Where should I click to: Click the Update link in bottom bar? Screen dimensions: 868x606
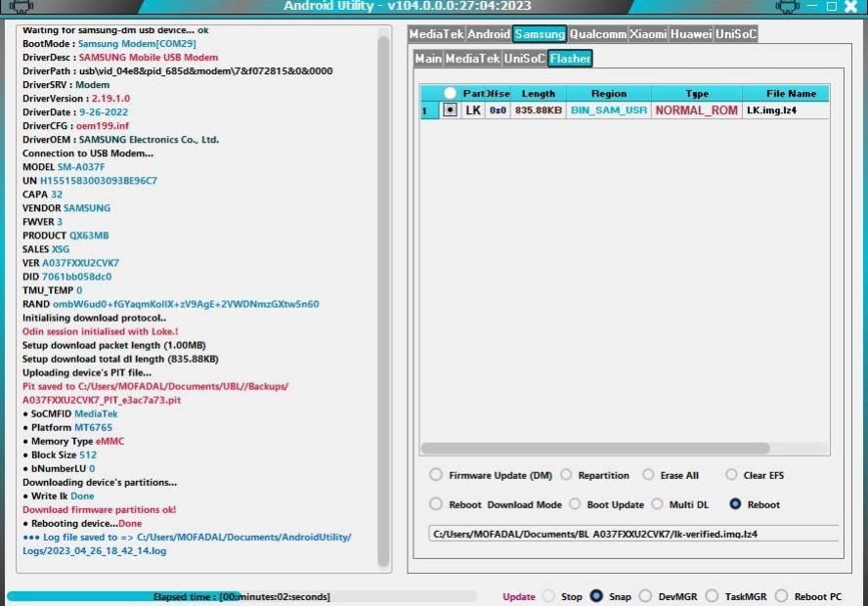[x=519, y=596]
